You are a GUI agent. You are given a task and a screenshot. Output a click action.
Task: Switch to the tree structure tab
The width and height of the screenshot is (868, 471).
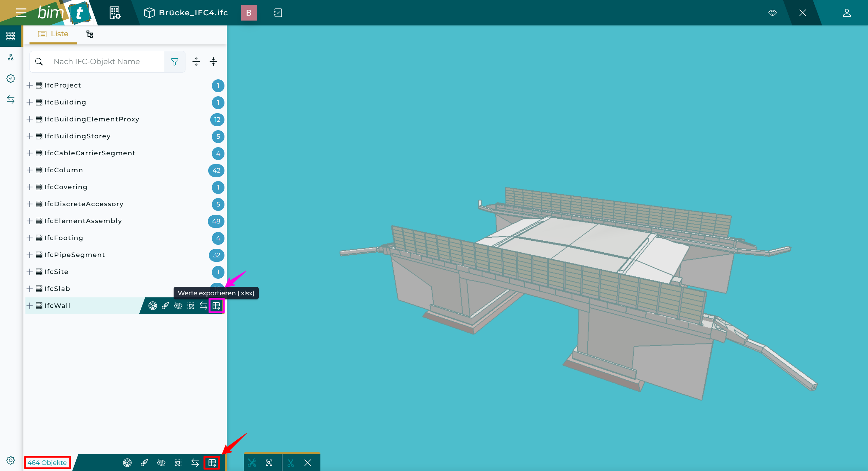click(90, 34)
